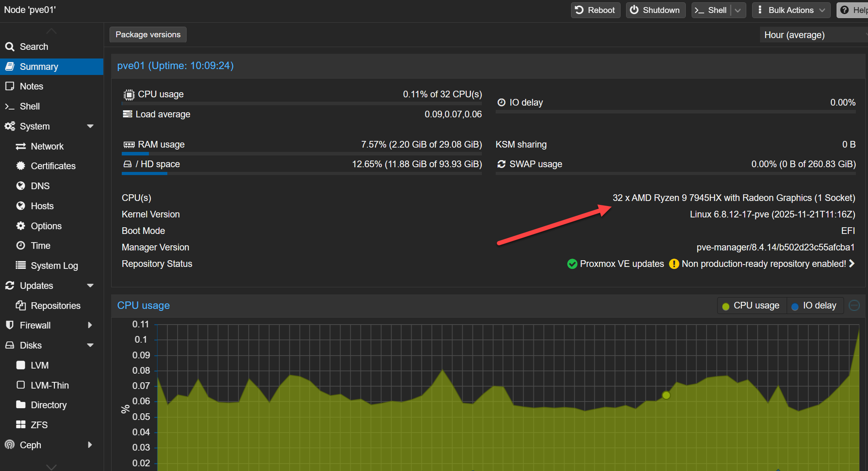
Task: Collapse the System section arrow
Action: [x=90, y=126]
